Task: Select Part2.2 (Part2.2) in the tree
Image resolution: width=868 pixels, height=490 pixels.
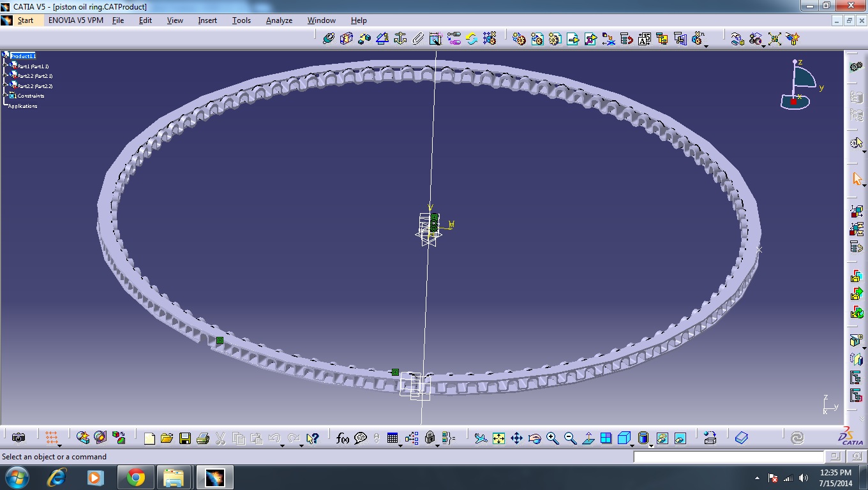Action: (35, 85)
